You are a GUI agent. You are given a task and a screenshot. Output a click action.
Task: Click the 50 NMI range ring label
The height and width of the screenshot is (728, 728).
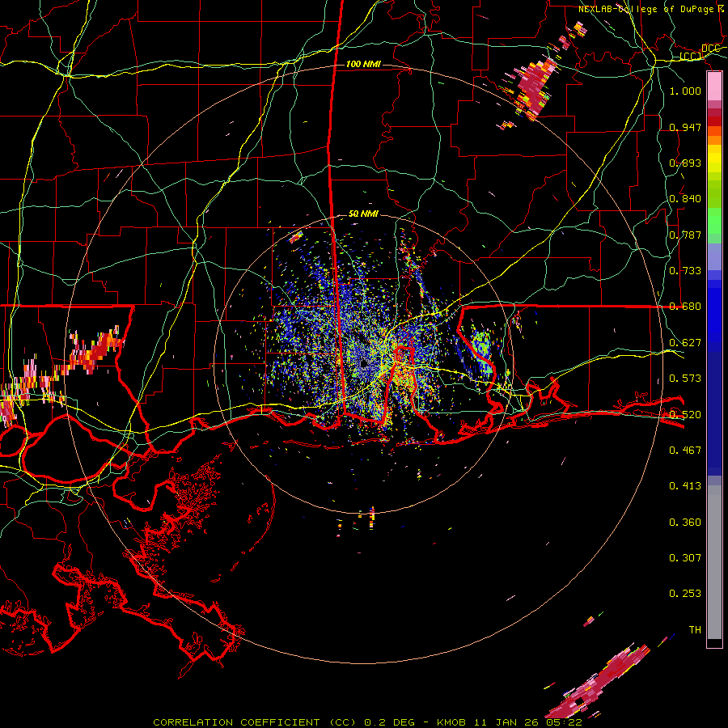tap(363, 214)
